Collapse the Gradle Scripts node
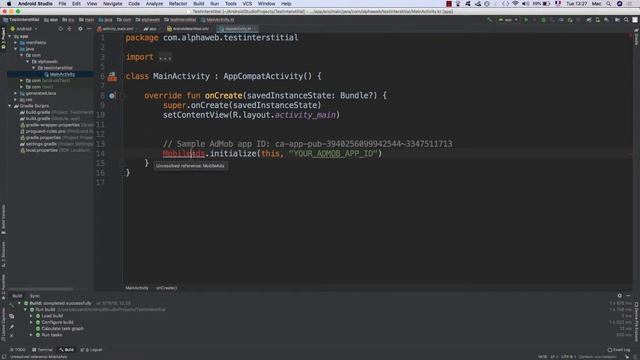The image size is (640, 360). 10,106
